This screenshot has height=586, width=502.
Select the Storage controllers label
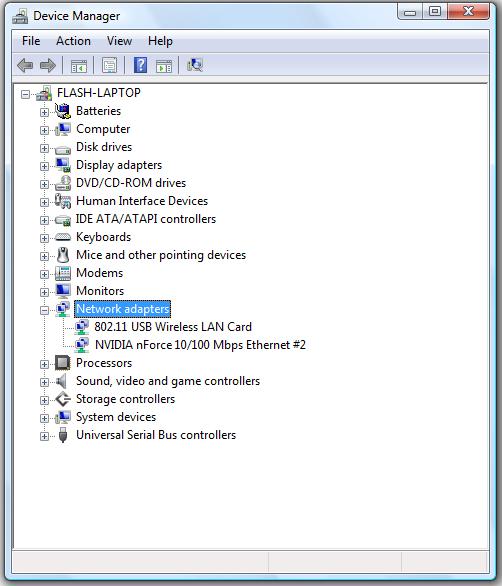click(x=125, y=399)
